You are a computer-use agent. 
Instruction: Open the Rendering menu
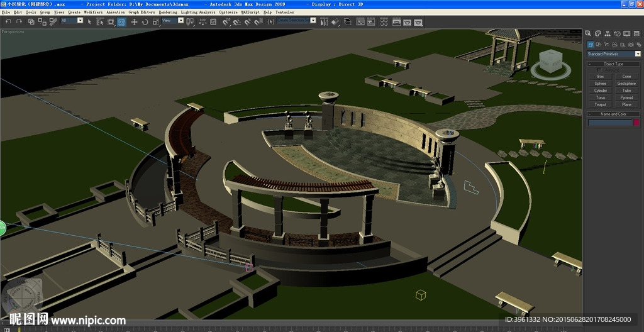pos(168,12)
